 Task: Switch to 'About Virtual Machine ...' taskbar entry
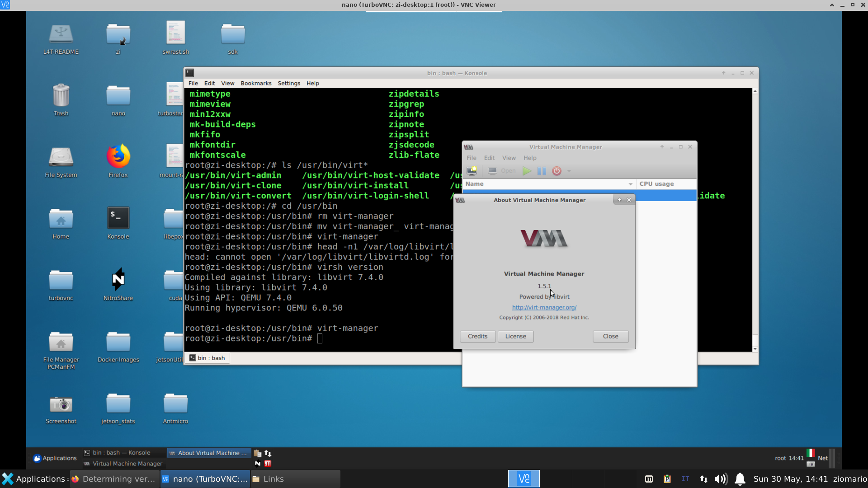pos(208,453)
